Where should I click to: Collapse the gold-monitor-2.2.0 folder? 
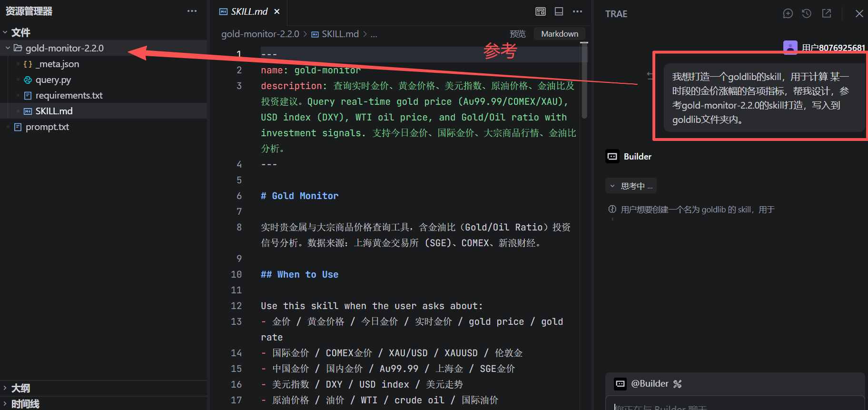coord(8,48)
